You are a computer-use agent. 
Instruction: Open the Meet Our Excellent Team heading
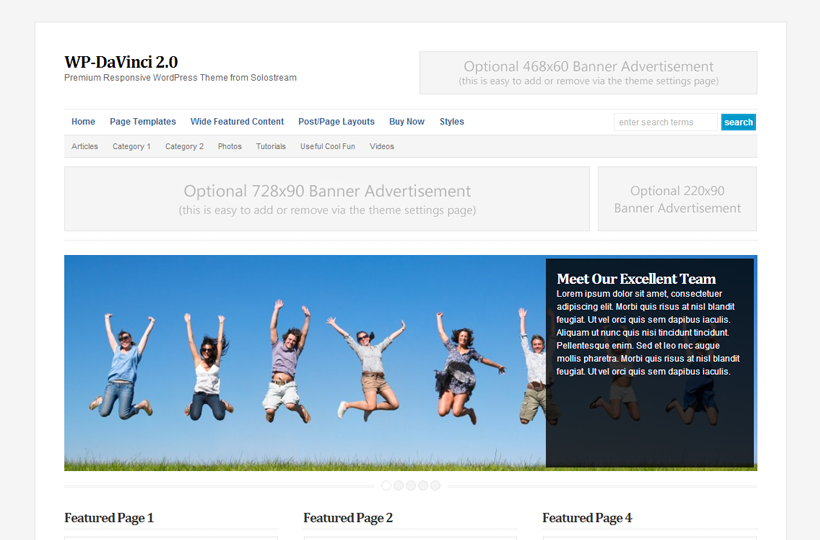click(x=636, y=279)
